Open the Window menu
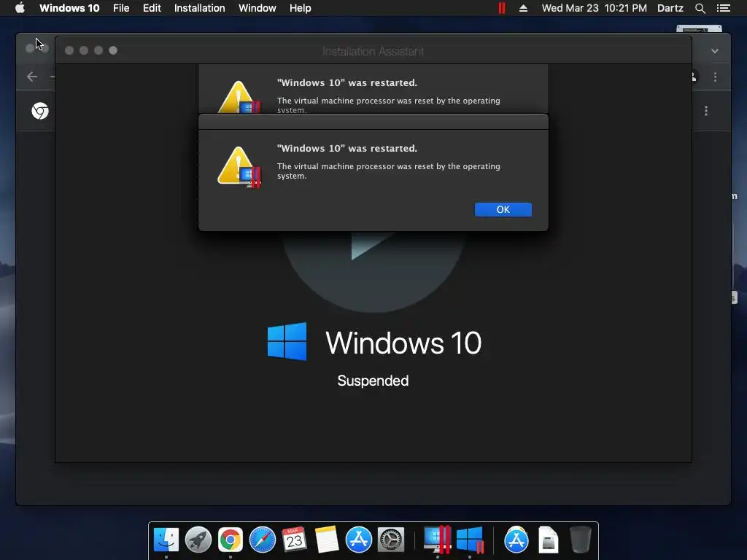 pyautogui.click(x=258, y=8)
